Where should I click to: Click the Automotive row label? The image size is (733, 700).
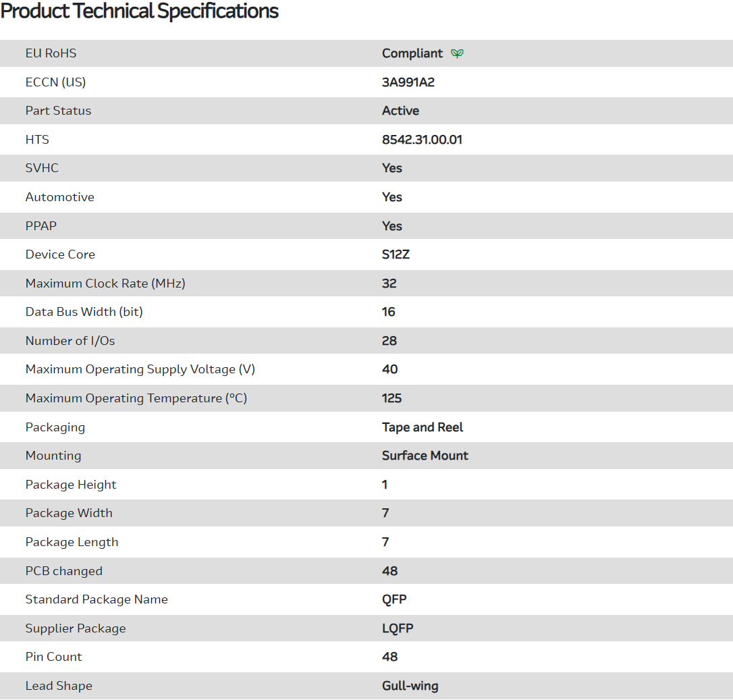[x=59, y=197]
